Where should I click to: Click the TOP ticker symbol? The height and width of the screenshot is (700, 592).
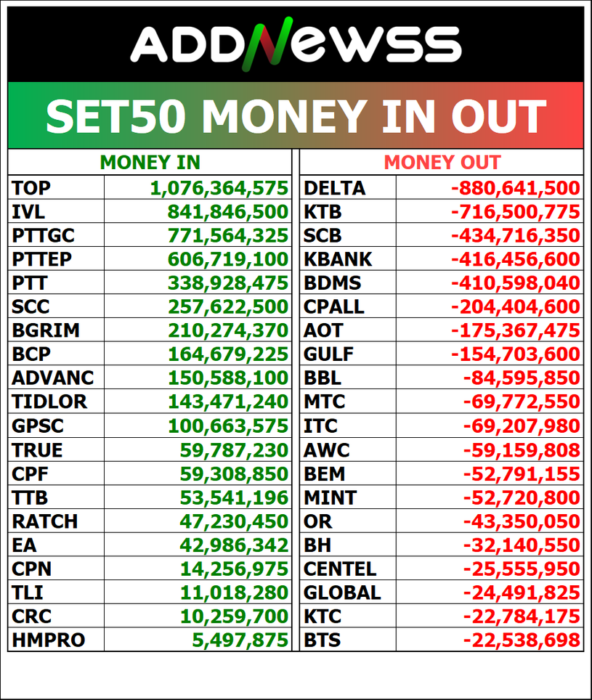coord(31,188)
